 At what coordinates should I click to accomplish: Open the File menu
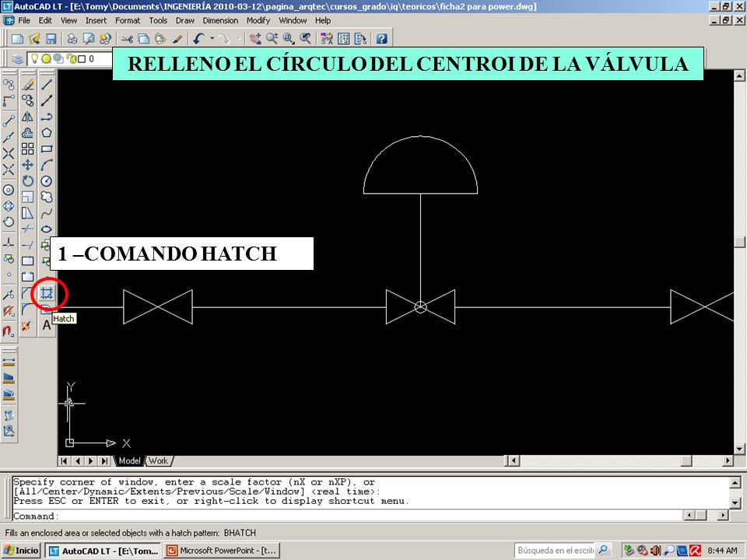[x=24, y=20]
